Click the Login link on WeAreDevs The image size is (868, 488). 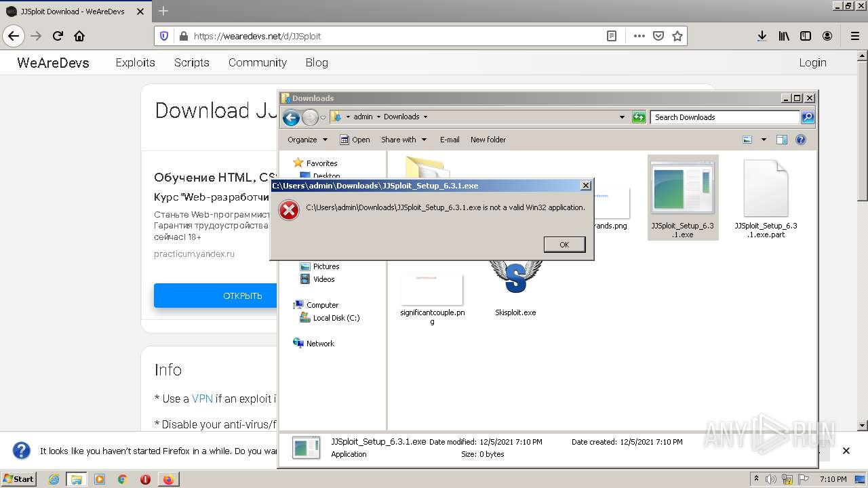(x=812, y=62)
